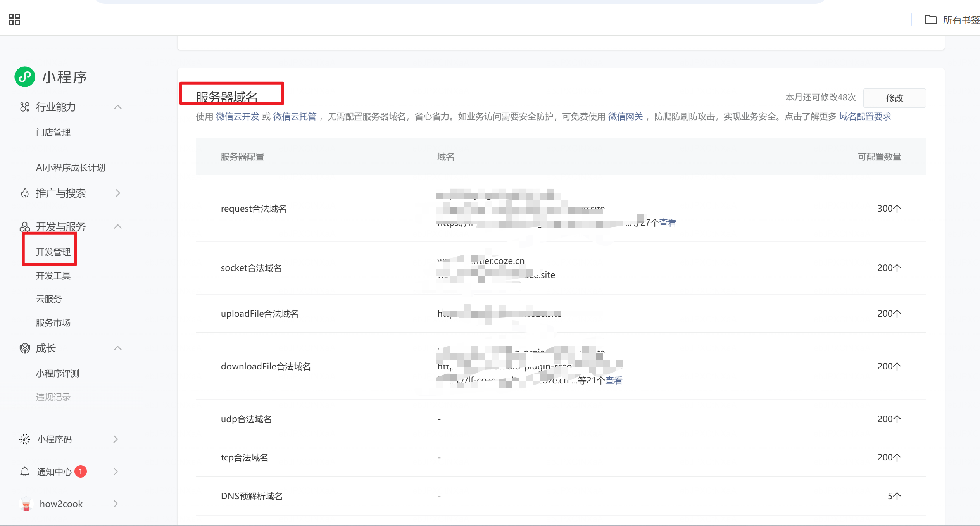The image size is (980, 526).
Task: Expand the how2cook account arrow
Action: (x=116, y=504)
